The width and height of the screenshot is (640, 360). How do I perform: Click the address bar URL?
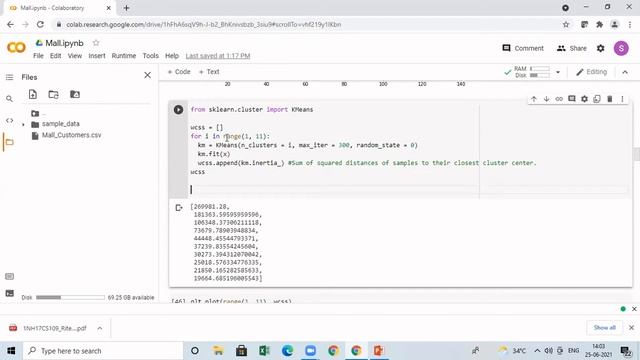click(203, 24)
